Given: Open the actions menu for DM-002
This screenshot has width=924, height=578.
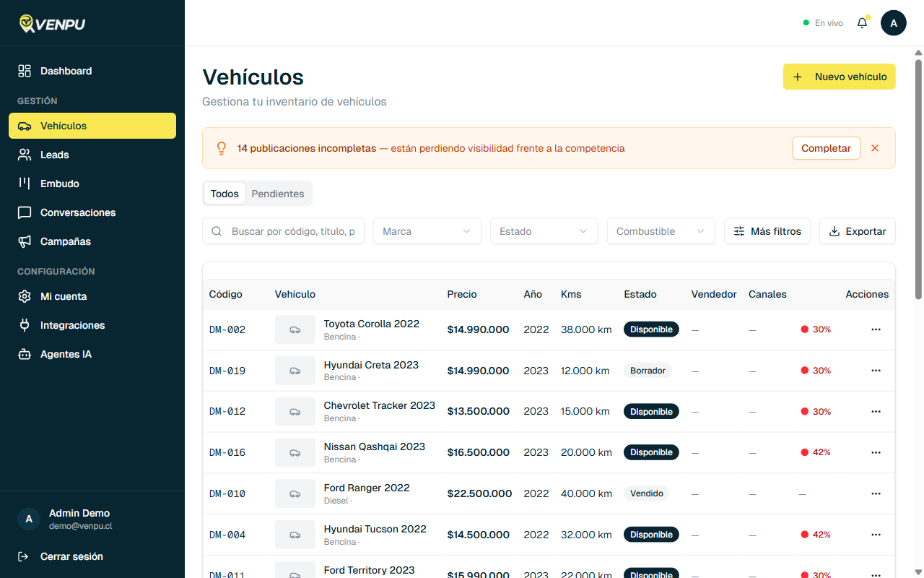Looking at the screenshot, I should [876, 329].
